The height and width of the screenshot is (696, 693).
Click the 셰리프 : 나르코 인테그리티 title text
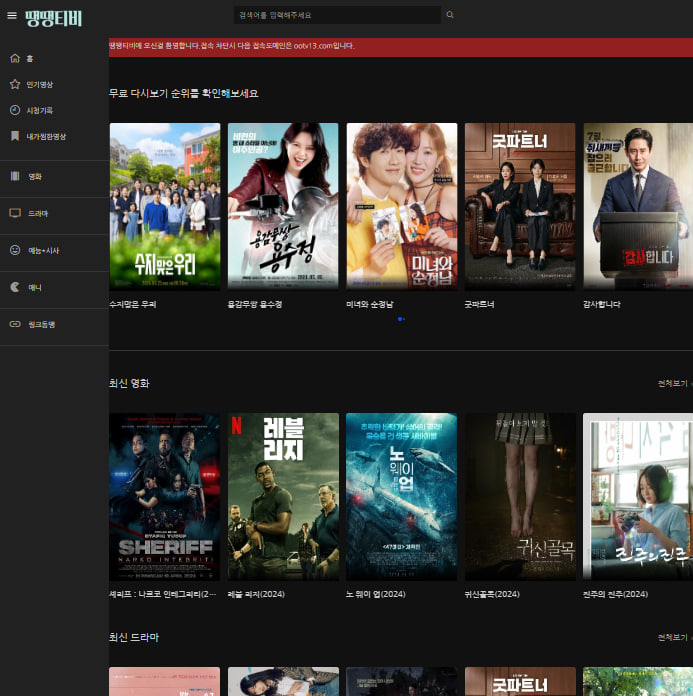(162, 594)
